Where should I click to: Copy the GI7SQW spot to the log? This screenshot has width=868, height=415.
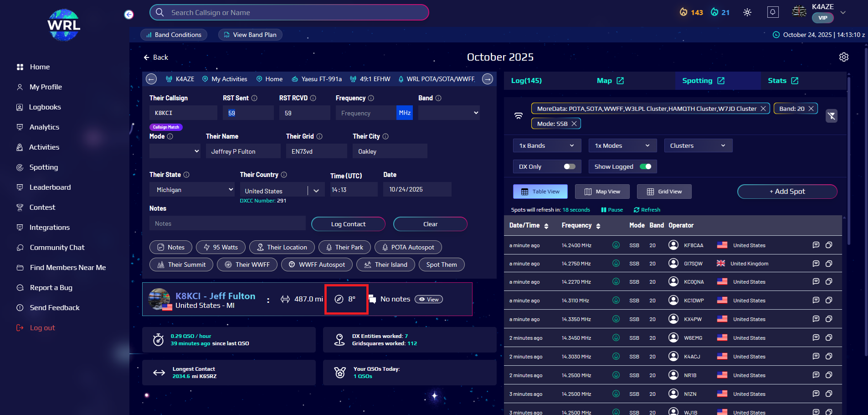(829, 263)
